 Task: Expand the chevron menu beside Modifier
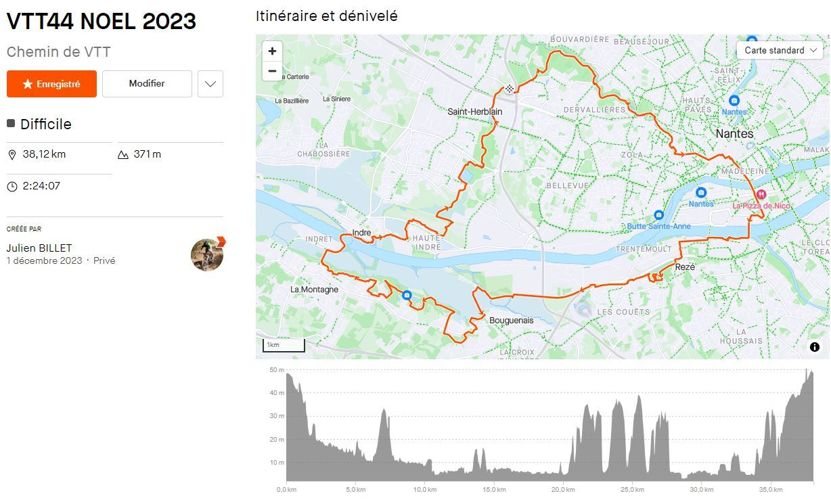(x=210, y=84)
